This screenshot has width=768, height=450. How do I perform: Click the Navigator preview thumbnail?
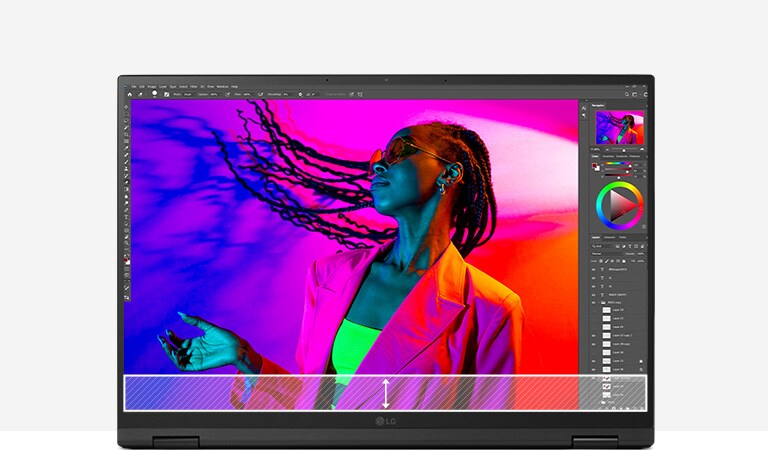(x=619, y=127)
